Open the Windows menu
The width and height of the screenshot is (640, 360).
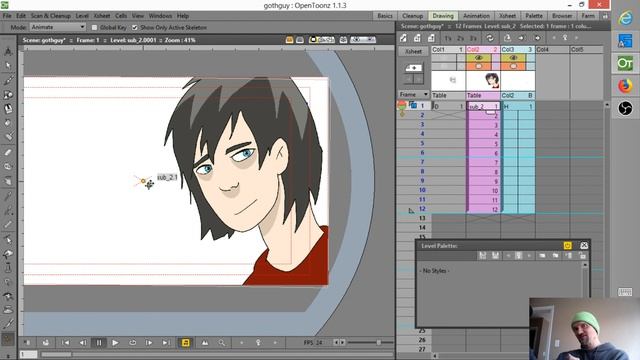[x=160, y=16]
